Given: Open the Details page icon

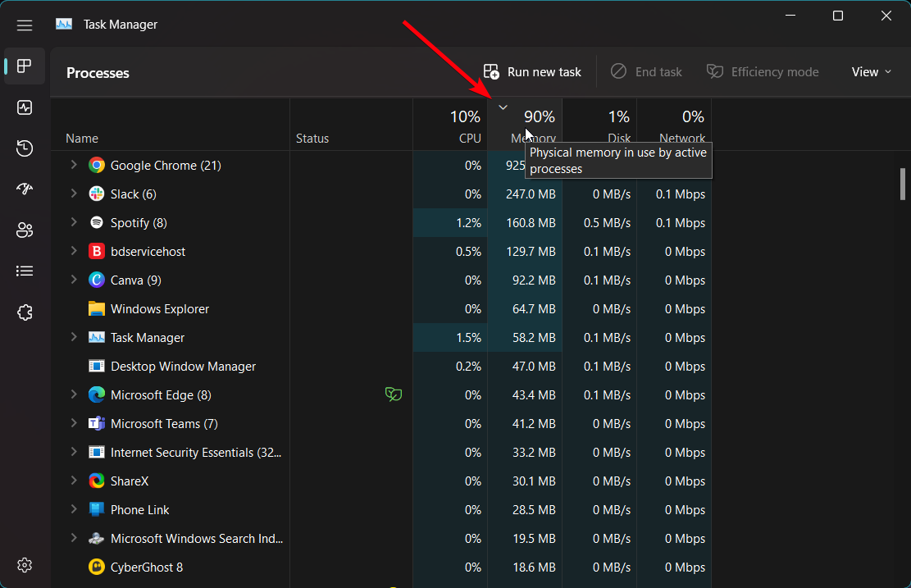Looking at the screenshot, I should click(x=25, y=271).
